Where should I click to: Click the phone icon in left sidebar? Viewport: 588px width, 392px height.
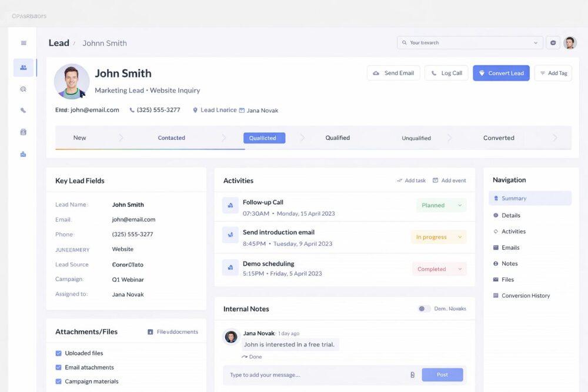tap(24, 110)
